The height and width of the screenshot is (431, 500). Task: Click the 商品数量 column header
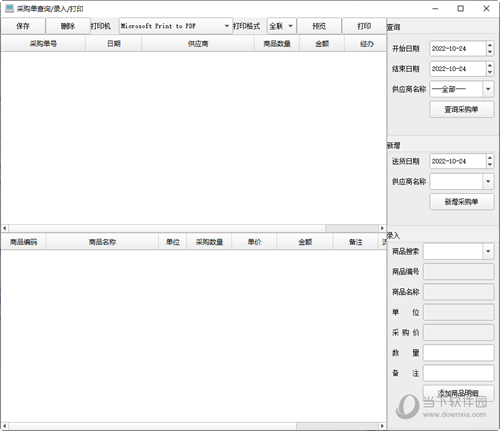[x=277, y=44]
